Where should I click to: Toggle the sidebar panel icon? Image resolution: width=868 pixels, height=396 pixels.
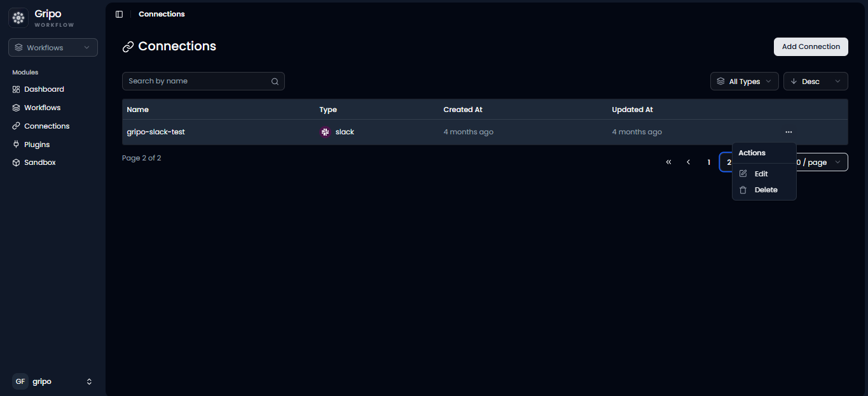[x=119, y=14]
